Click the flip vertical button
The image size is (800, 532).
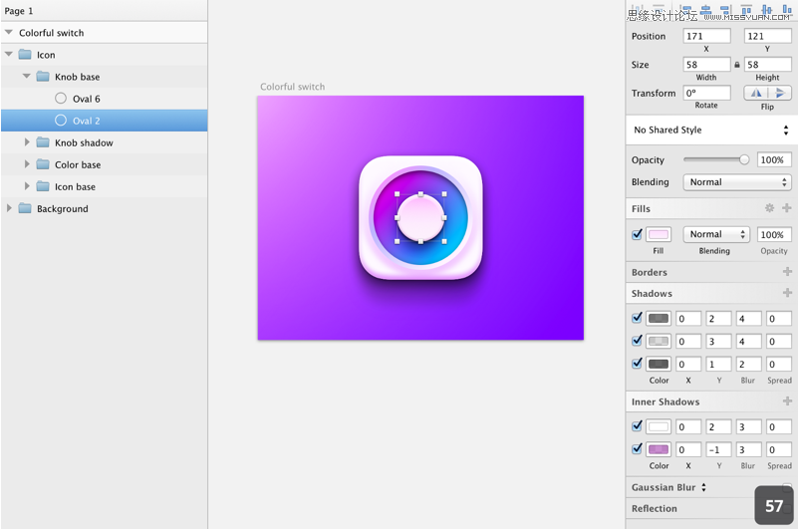[x=780, y=93]
